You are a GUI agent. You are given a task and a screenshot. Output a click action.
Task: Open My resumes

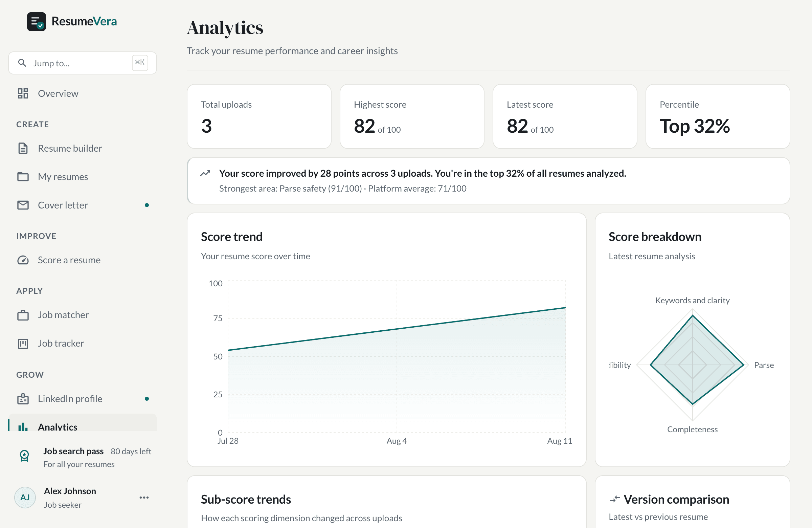pyautogui.click(x=83, y=176)
